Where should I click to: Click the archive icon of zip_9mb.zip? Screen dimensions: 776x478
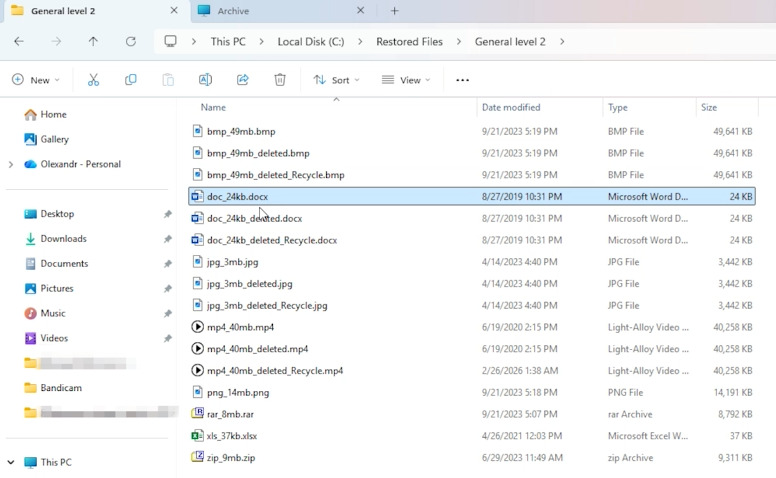[197, 457]
